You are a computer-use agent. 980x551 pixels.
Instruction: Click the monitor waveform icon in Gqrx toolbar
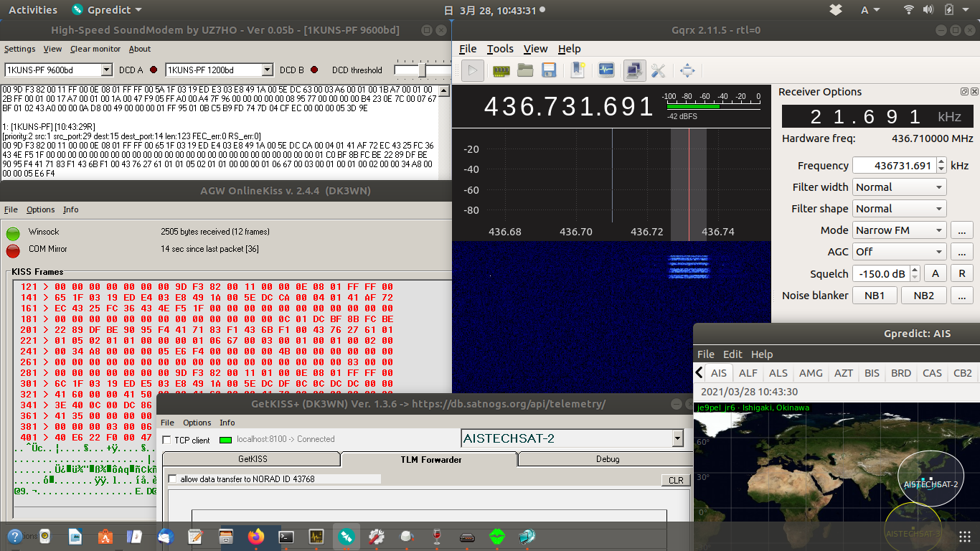(x=606, y=70)
